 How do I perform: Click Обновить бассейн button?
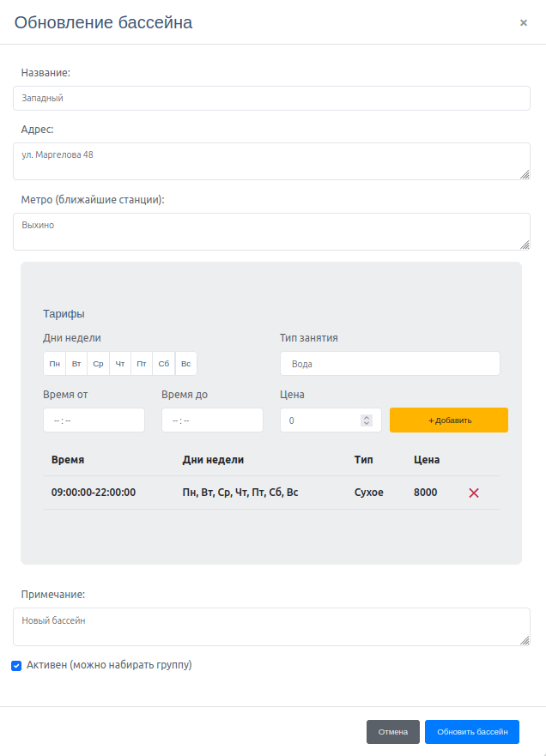point(472,732)
